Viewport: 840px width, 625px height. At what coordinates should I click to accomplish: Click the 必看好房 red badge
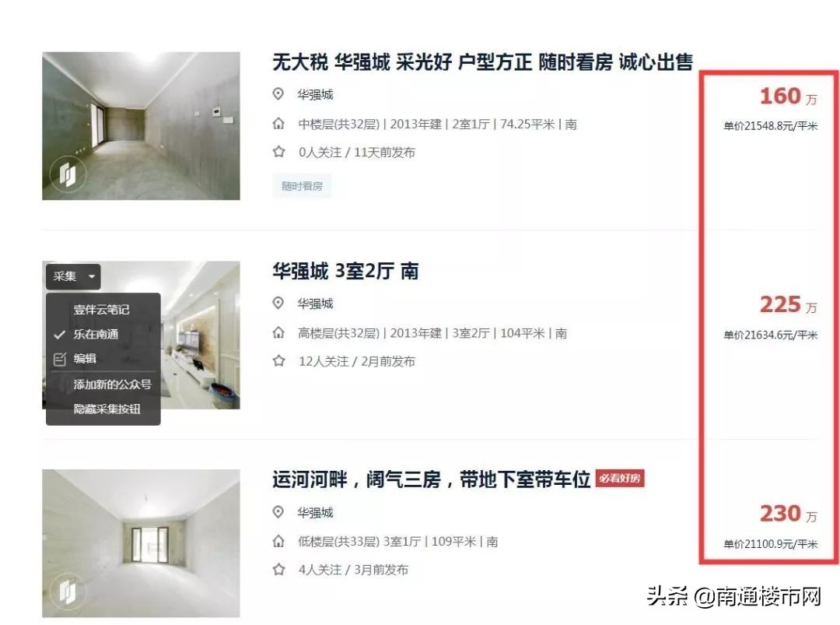click(620, 478)
